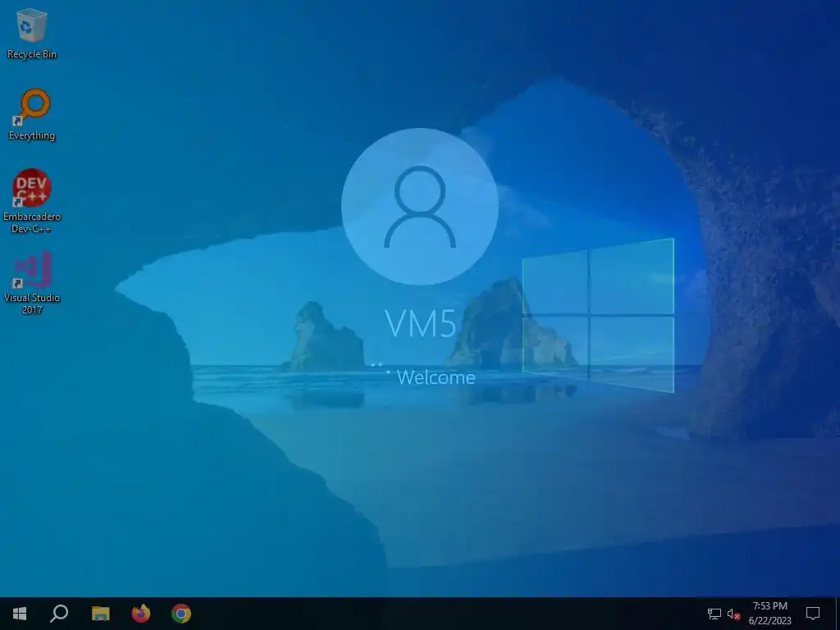Launch File Explorer from the taskbar

click(100, 614)
